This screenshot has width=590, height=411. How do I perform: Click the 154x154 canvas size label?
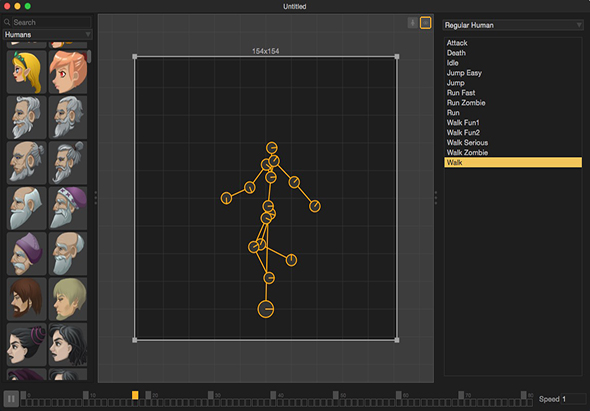tap(266, 51)
